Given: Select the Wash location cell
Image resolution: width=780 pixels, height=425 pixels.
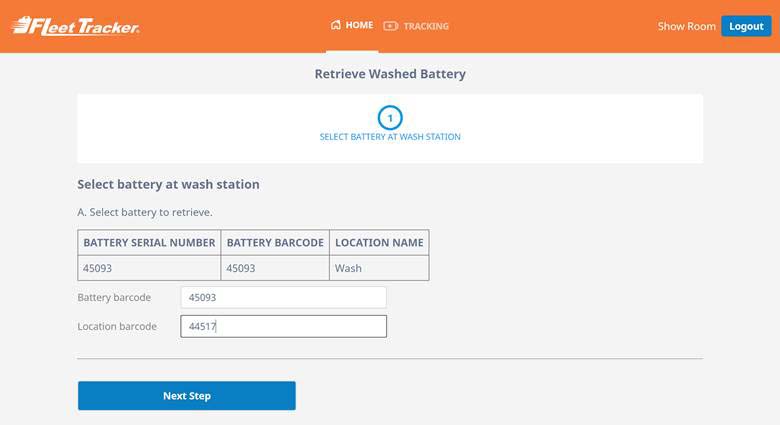Looking at the screenshot, I should (379, 268).
